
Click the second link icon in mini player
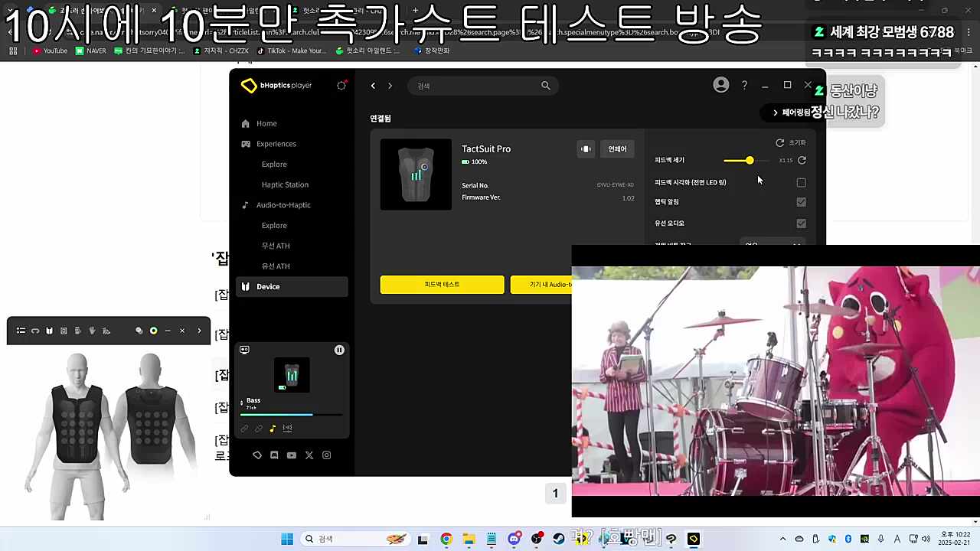(x=259, y=429)
